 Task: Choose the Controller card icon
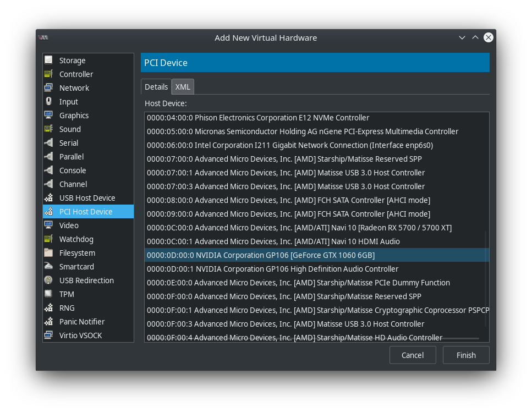(x=48, y=74)
